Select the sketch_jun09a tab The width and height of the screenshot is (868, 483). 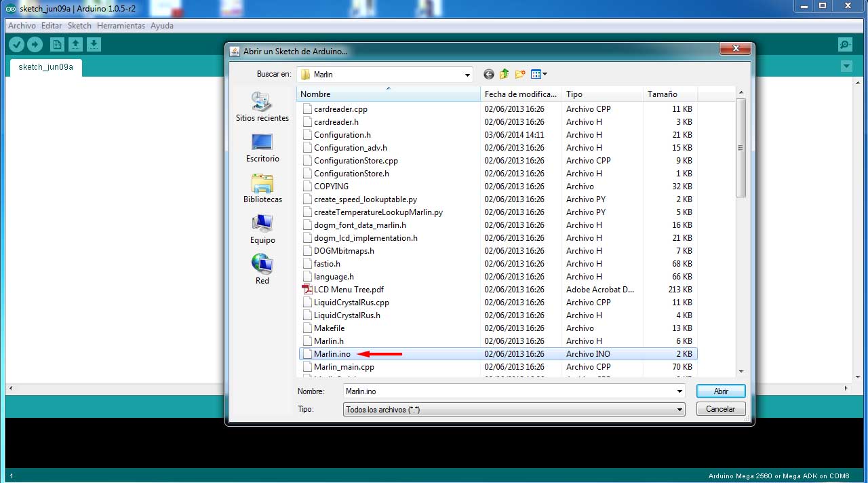[x=45, y=67]
